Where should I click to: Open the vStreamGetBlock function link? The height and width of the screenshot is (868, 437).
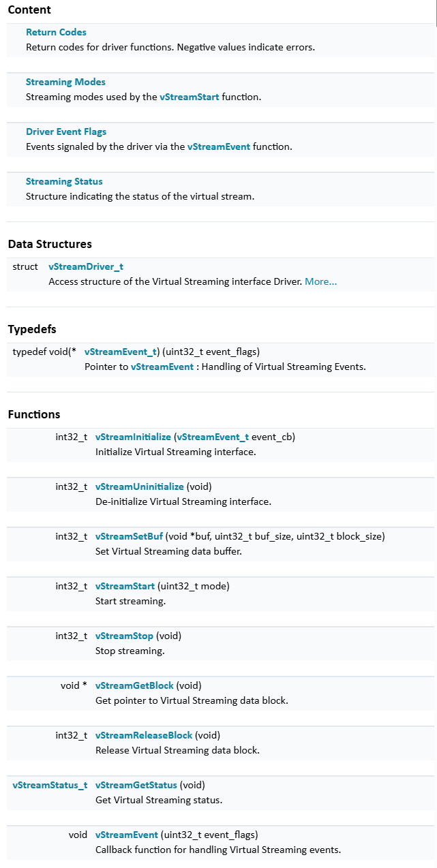click(134, 685)
